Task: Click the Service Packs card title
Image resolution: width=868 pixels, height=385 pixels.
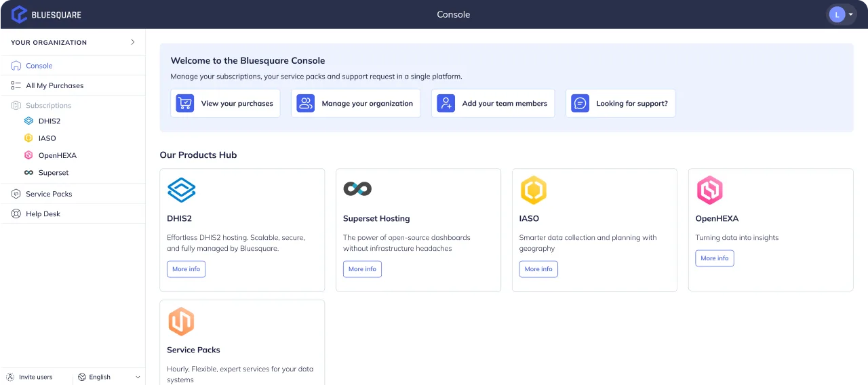Action: pyautogui.click(x=193, y=350)
